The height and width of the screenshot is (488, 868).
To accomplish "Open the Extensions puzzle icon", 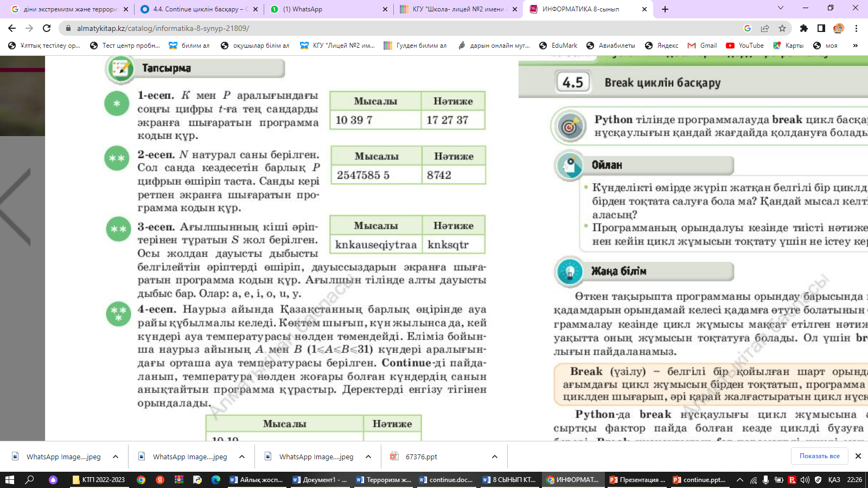I will (x=804, y=28).
